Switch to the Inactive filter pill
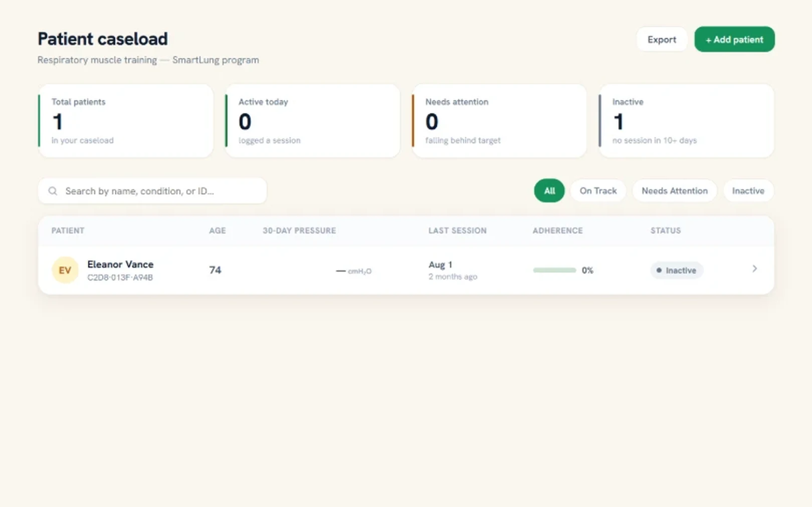This screenshot has height=507, width=812. tap(748, 191)
